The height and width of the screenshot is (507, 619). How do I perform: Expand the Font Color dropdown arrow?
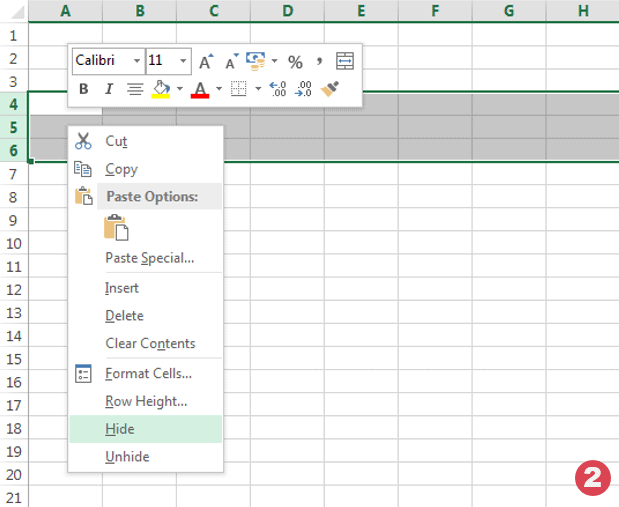click(219, 89)
